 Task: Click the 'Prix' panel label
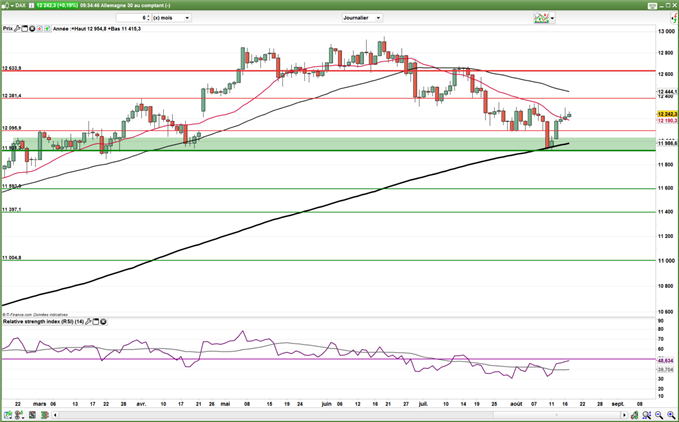point(7,29)
